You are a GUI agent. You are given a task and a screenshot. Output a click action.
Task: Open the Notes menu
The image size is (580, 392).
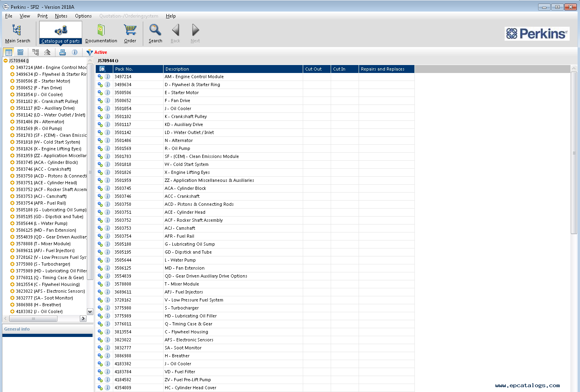61,16
